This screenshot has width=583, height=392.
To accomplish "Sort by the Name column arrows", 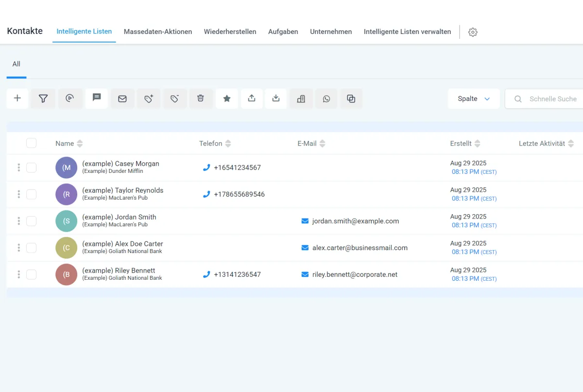I will [x=80, y=144].
